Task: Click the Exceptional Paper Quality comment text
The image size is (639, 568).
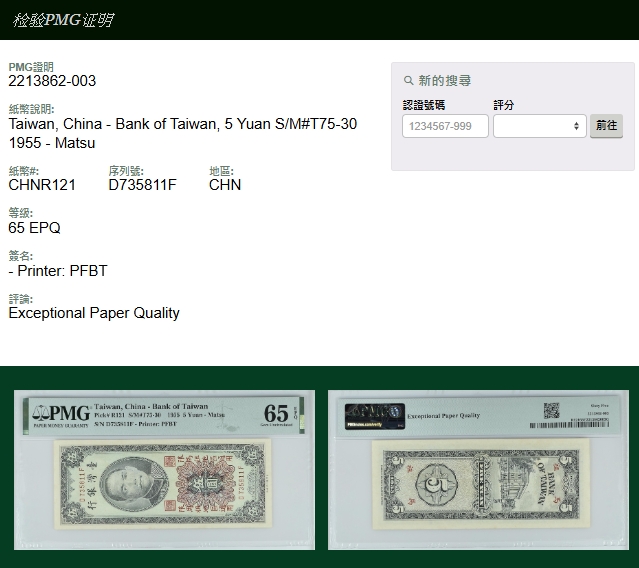Action: tap(94, 313)
